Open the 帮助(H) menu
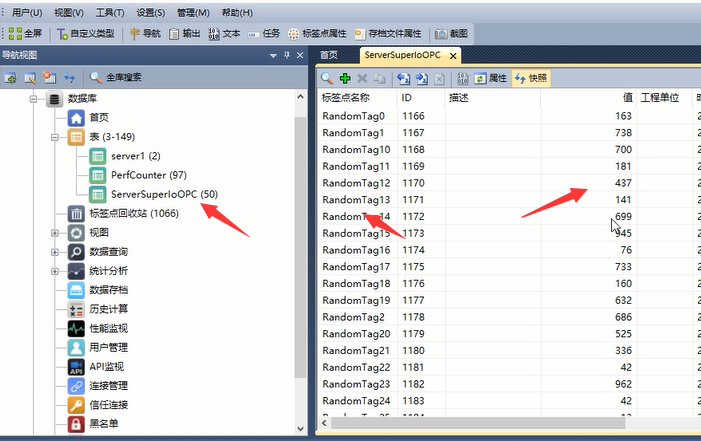Image resolution: width=701 pixels, height=441 pixels. 237,13
